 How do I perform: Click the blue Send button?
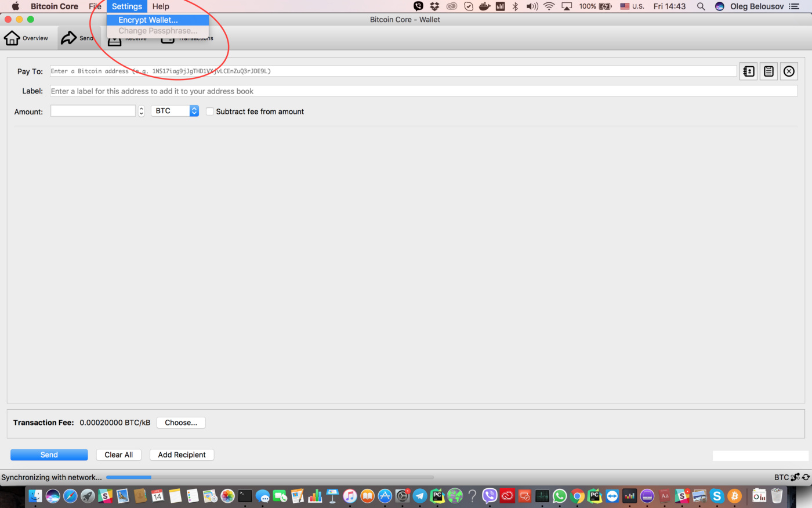pos(49,455)
